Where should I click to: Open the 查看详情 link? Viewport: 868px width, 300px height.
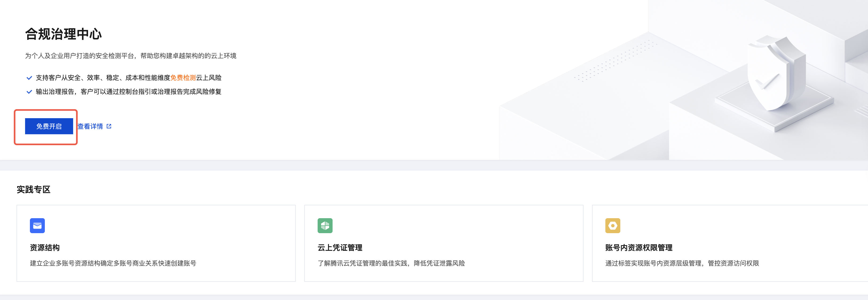click(90, 126)
